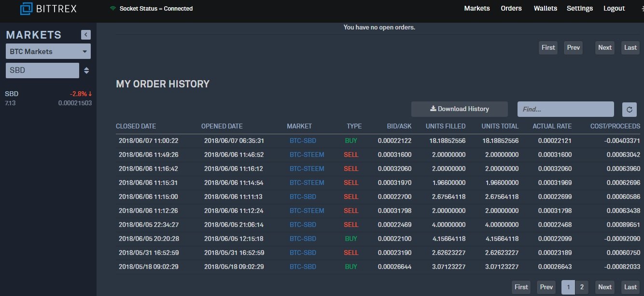The image size is (644, 296).
Task: Click the sort arrows beside SBD filter
Action: 86,70
